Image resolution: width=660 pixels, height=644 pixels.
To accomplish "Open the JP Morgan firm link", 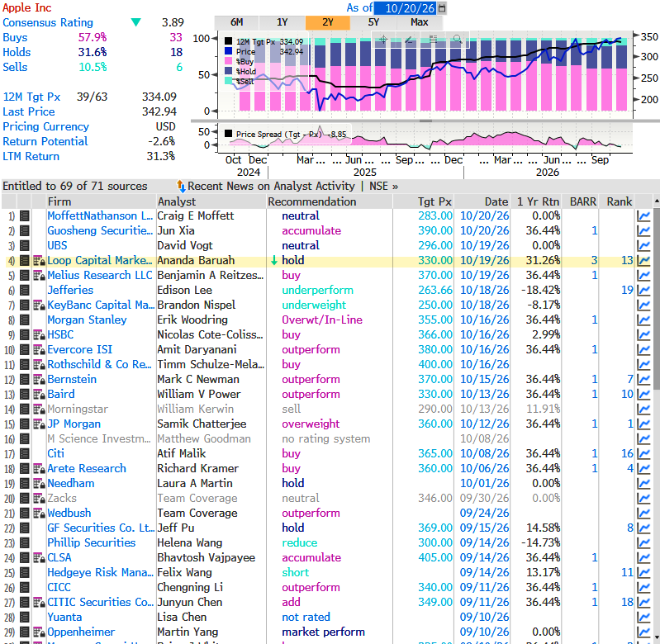I will tap(74, 424).
